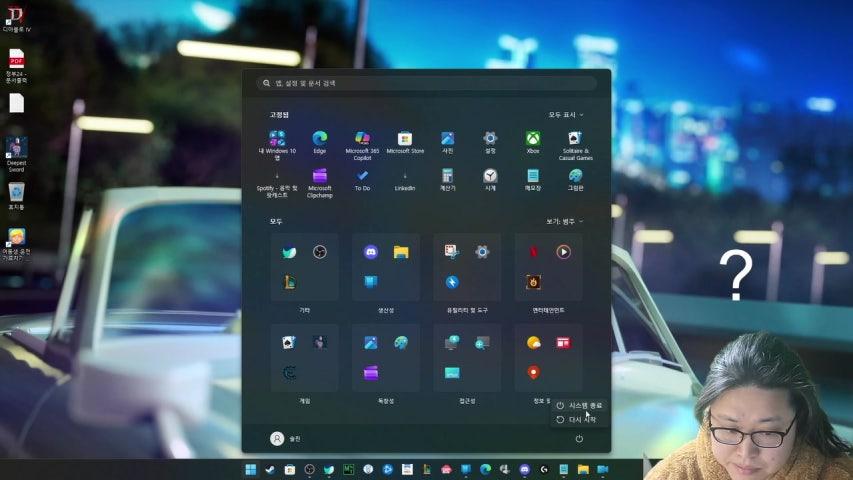Open the 휴지통 (Recycle Bin) desktop icon
This screenshot has width=853, height=480.
click(x=16, y=196)
